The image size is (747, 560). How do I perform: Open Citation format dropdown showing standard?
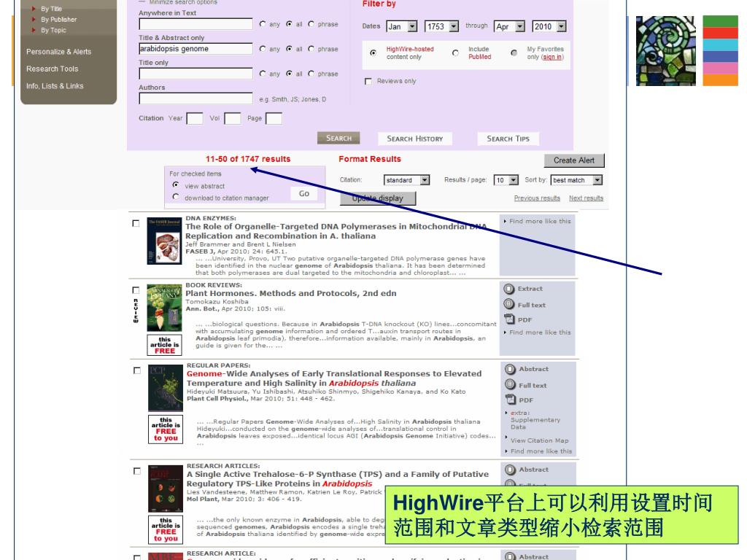[x=406, y=180]
